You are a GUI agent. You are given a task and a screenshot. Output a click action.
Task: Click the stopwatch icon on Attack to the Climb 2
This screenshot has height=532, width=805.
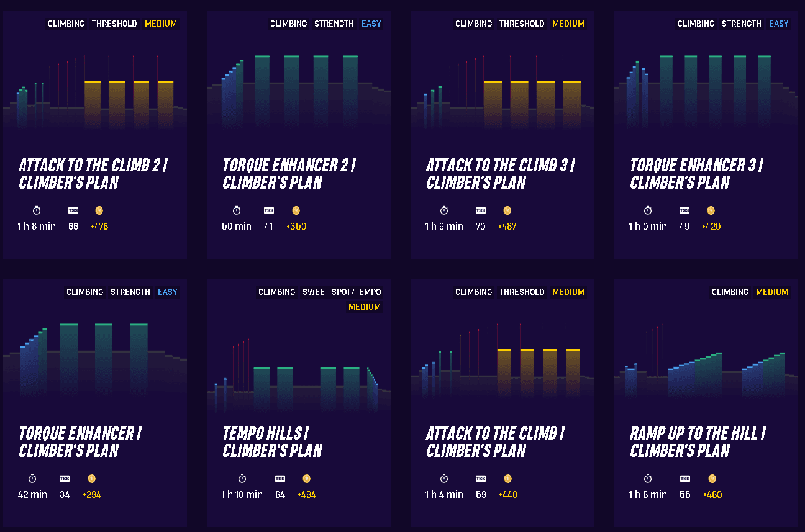(x=37, y=210)
